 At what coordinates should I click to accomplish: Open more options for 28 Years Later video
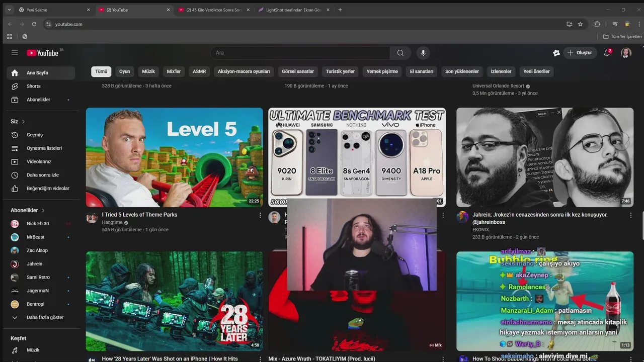[x=260, y=359]
